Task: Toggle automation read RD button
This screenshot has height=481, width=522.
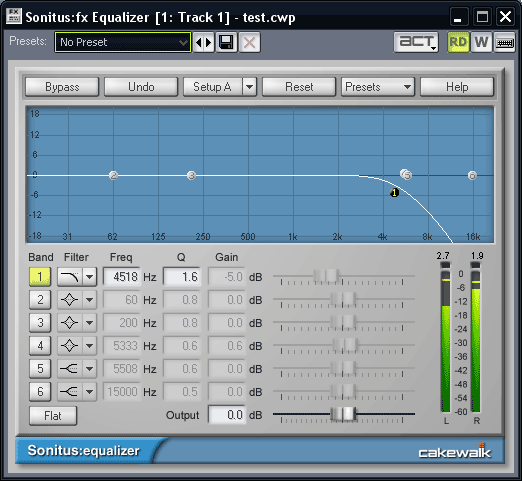Action: click(458, 42)
